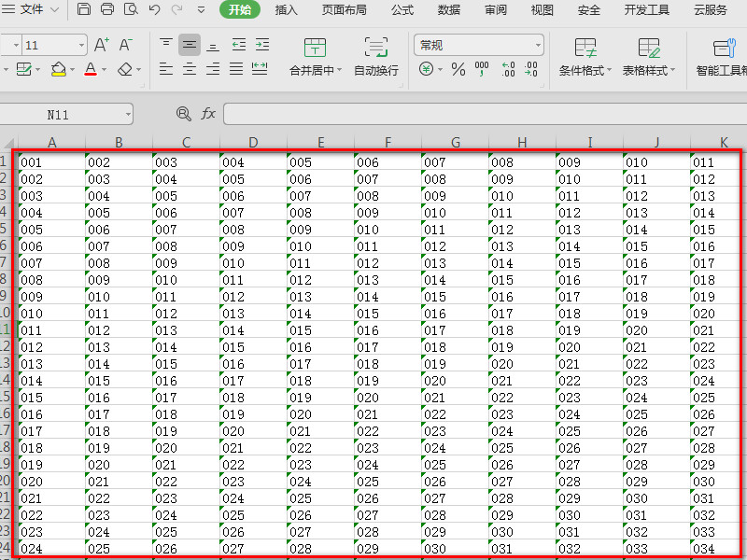The height and width of the screenshot is (560, 747).
Task: Click magnifier icon beside fx
Action: [x=183, y=113]
